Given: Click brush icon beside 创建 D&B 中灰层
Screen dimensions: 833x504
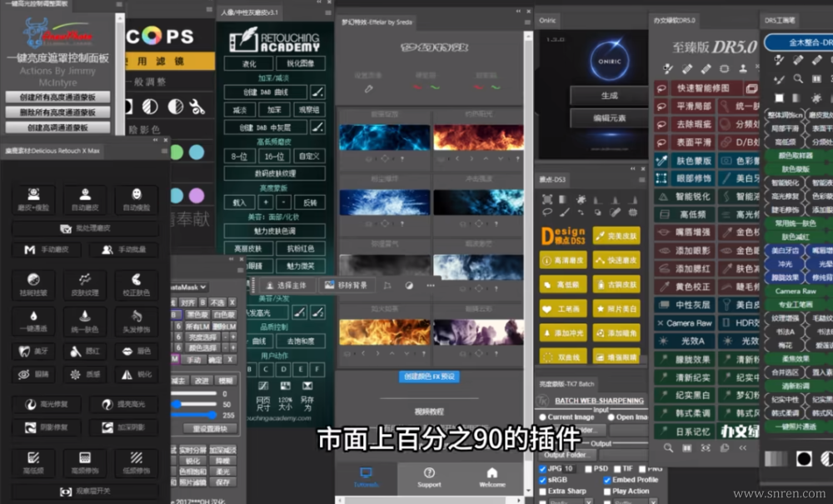Looking at the screenshot, I should (317, 127).
